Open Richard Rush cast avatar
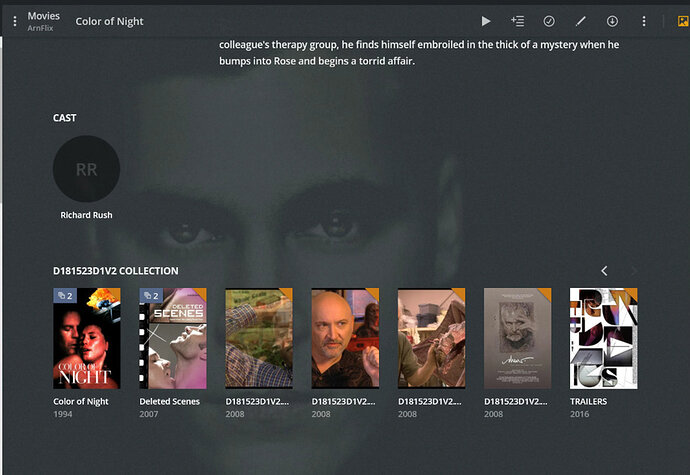 click(86, 169)
